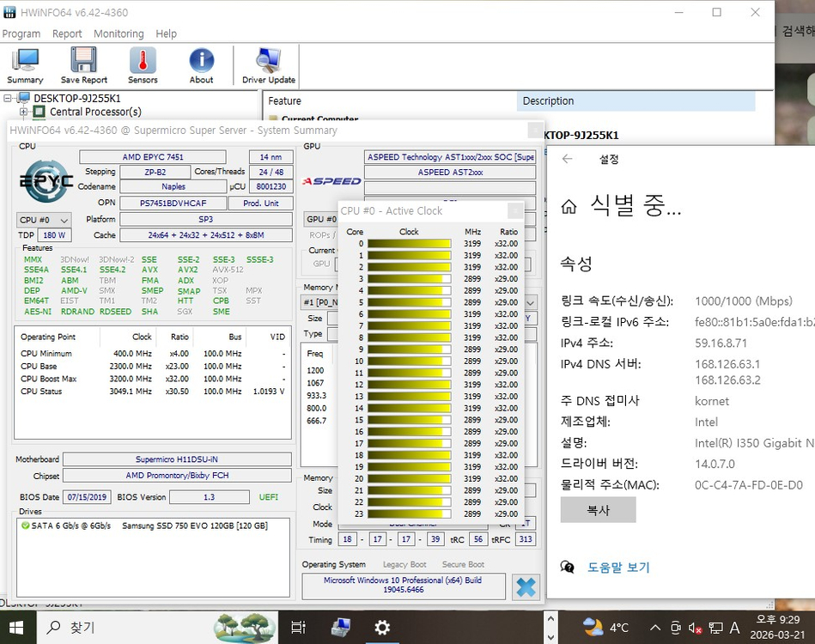Open the GPU #0 selector dropdown
815x644 pixels.
tap(320, 219)
